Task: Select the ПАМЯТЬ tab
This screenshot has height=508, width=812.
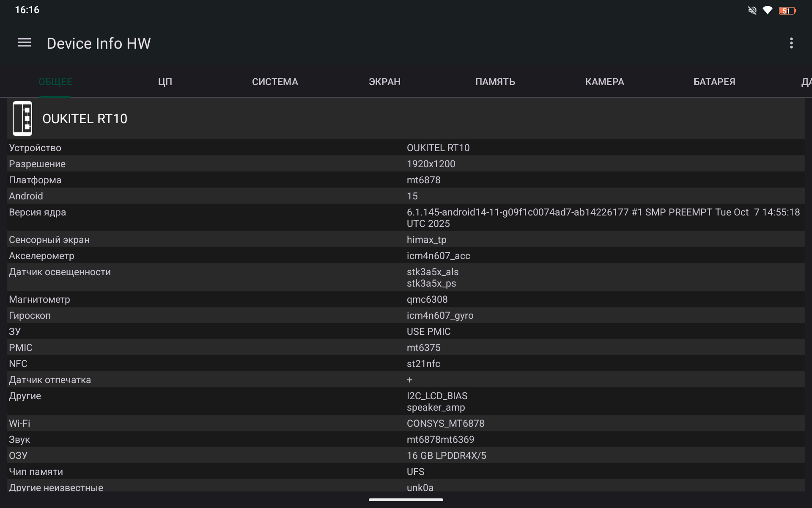Action: coord(495,82)
